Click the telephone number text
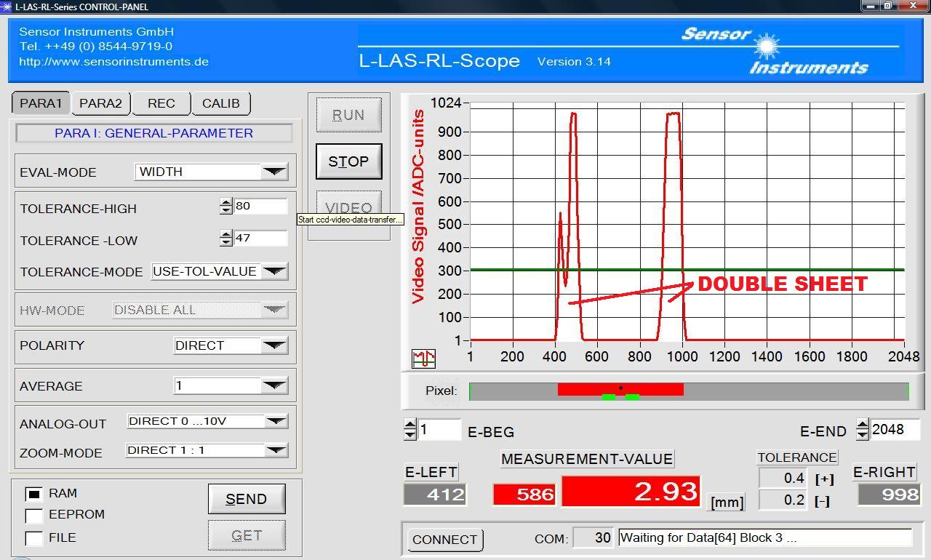The image size is (931, 560). pyautogui.click(x=96, y=47)
